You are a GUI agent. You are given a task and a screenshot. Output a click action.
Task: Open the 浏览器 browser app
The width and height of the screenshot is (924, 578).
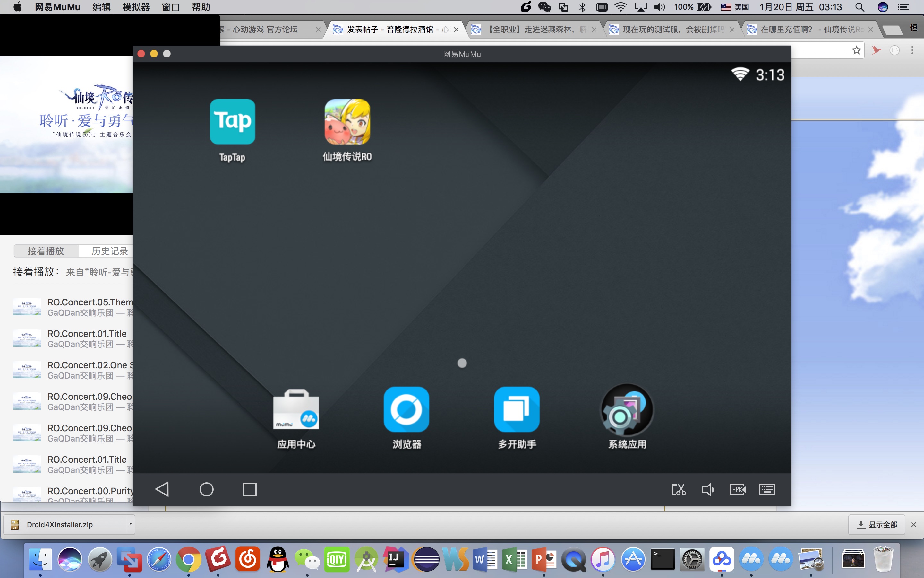[x=406, y=409]
